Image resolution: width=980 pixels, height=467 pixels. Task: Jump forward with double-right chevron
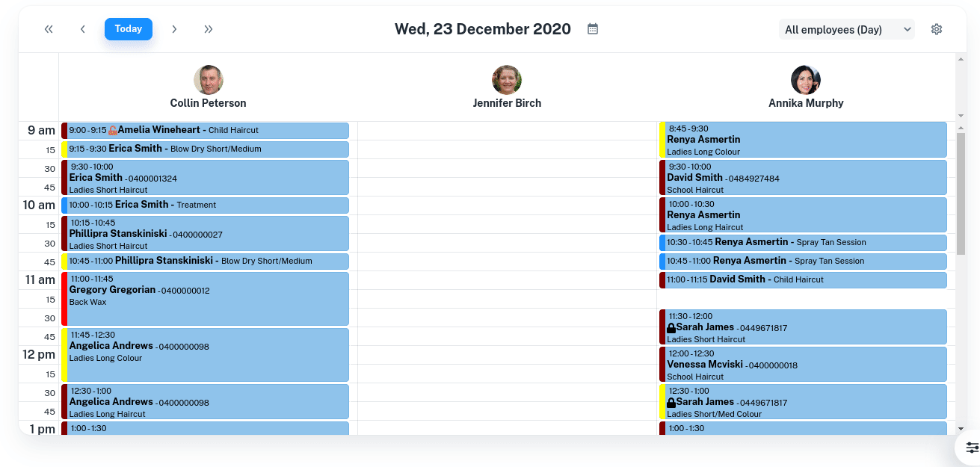pyautogui.click(x=209, y=29)
